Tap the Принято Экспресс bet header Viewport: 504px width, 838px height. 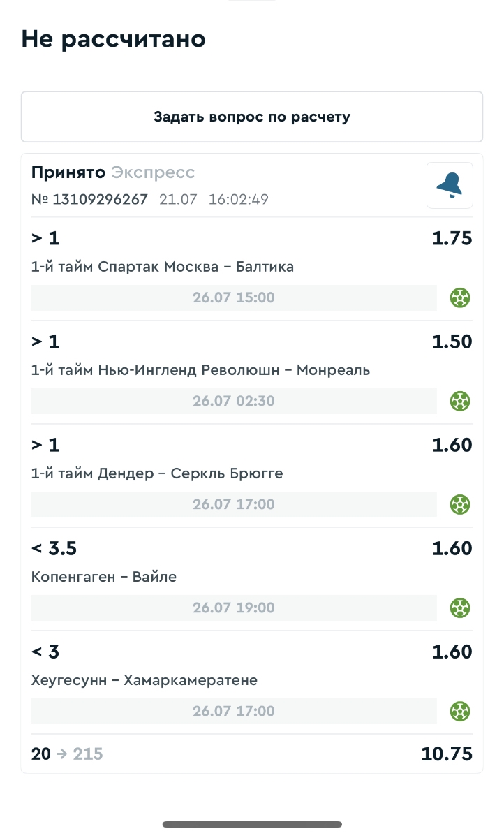(x=113, y=172)
